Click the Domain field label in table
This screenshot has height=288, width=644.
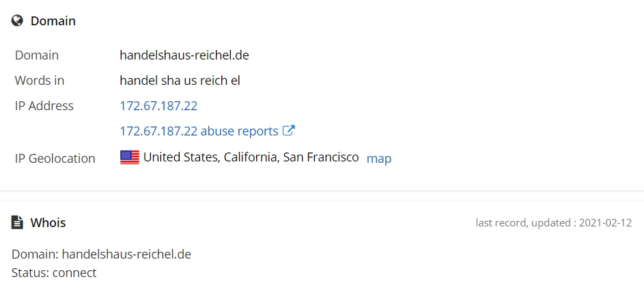pos(37,55)
